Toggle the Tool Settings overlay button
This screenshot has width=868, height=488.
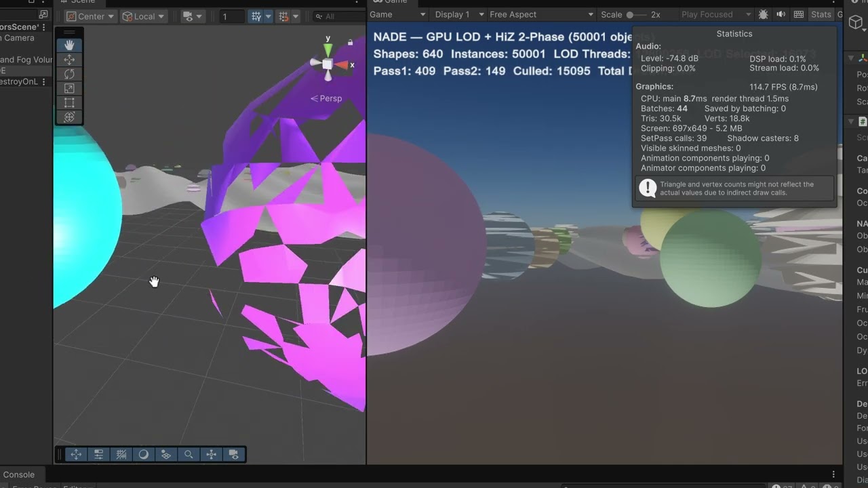coord(98,455)
